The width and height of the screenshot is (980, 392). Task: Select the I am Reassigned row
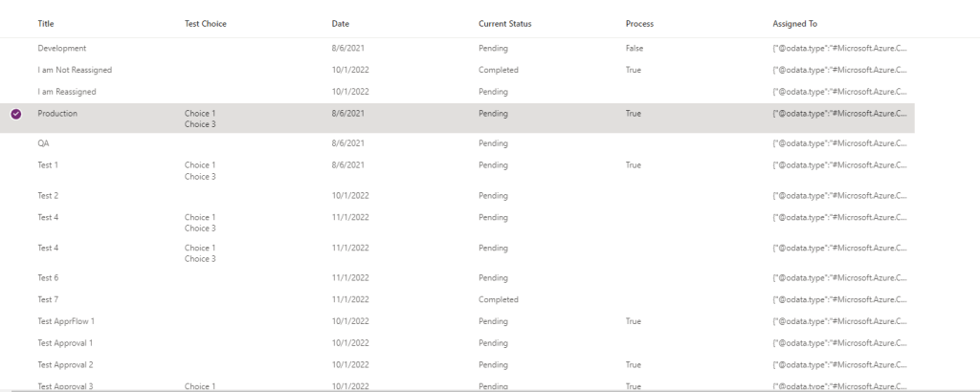point(67,92)
